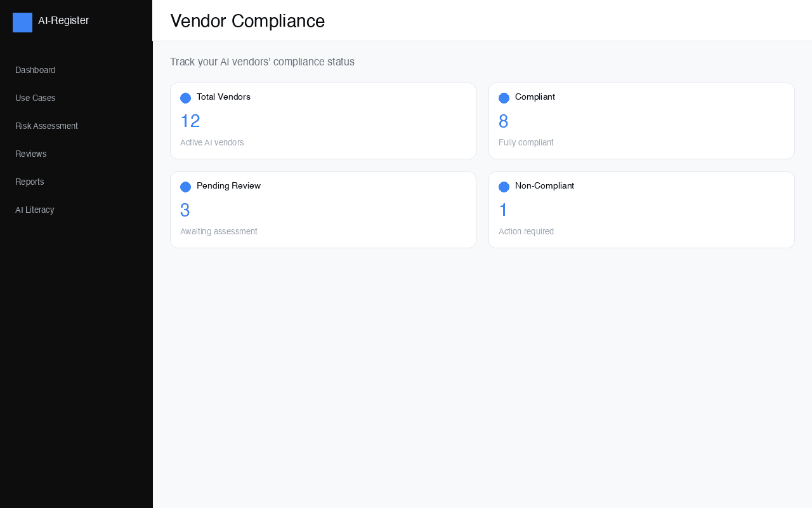Screen dimensions: 812x508
Task: Click the Total Vendors card
Action: [323, 121]
